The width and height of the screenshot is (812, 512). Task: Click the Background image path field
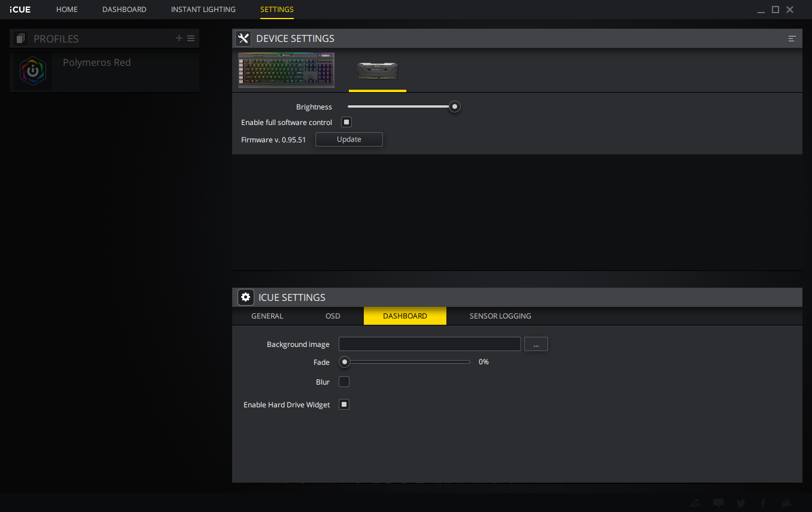(430, 344)
